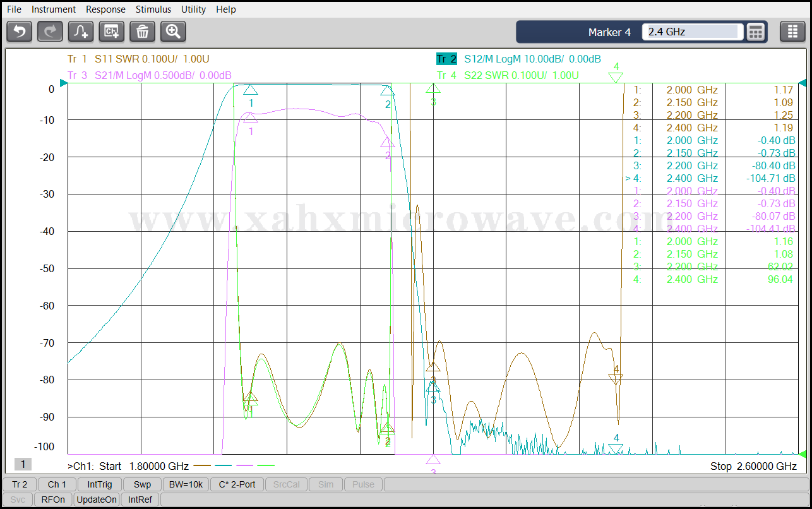
Task: Click the Stop 2.60000 GHz label
Action: point(753,466)
